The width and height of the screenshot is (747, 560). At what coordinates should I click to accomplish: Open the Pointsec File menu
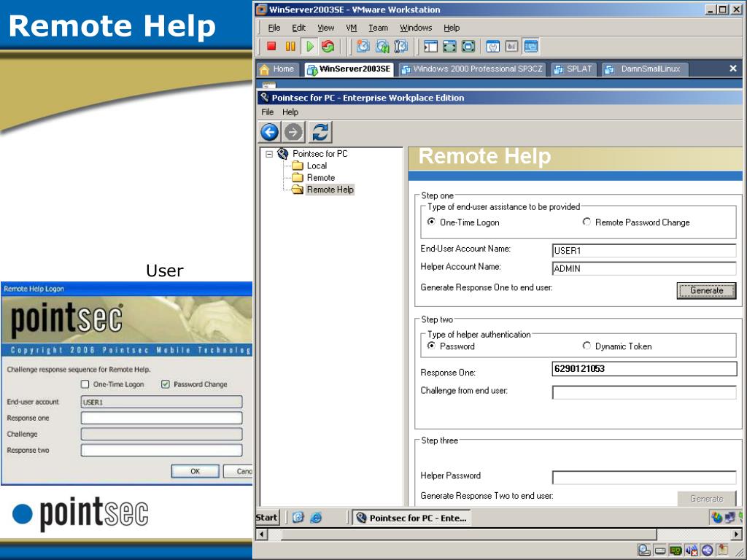[x=268, y=112]
